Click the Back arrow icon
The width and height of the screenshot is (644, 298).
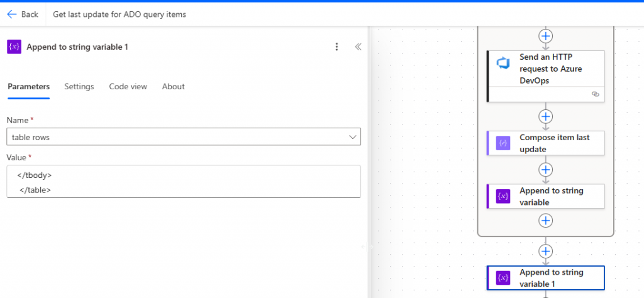[12, 14]
